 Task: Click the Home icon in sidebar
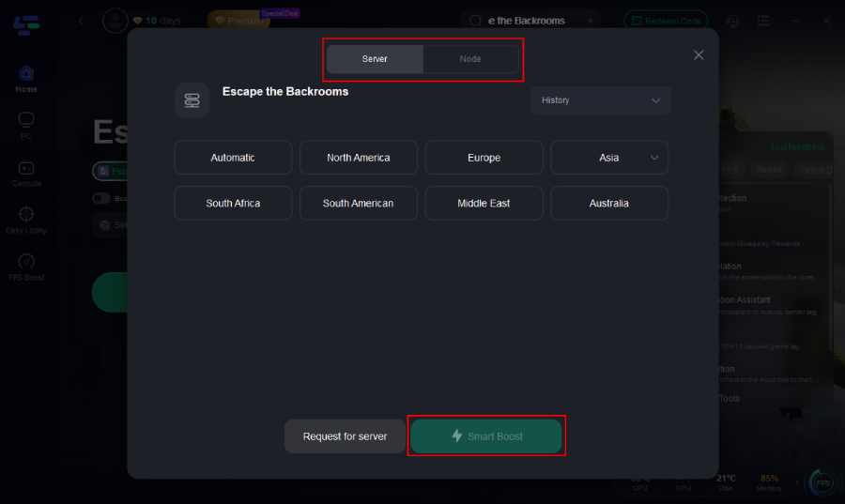[x=26, y=73]
